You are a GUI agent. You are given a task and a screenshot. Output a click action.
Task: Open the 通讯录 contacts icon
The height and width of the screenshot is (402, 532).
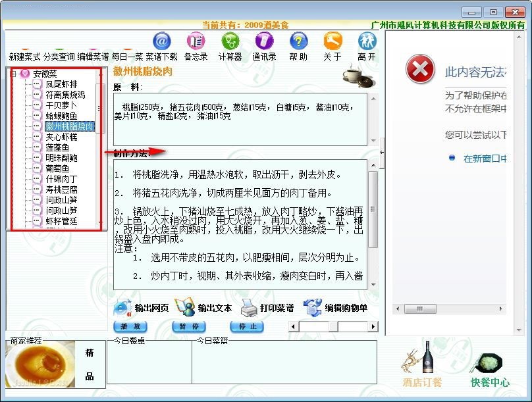point(264,41)
